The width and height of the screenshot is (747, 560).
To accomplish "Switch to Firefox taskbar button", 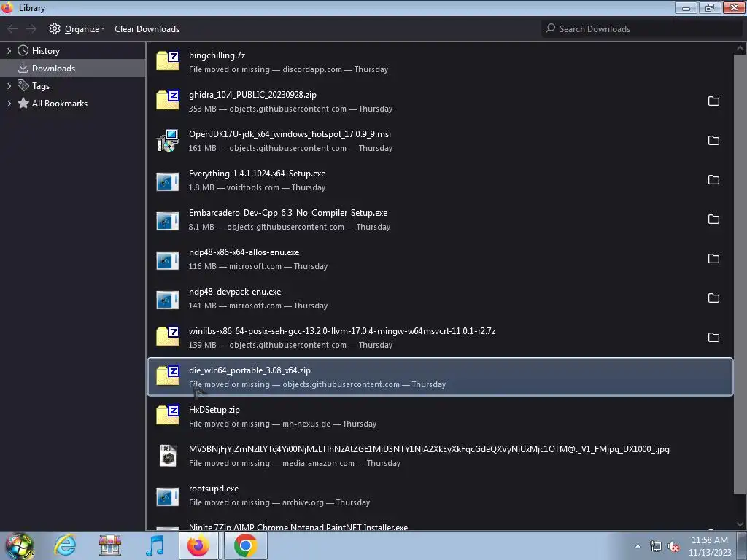I will (198, 545).
